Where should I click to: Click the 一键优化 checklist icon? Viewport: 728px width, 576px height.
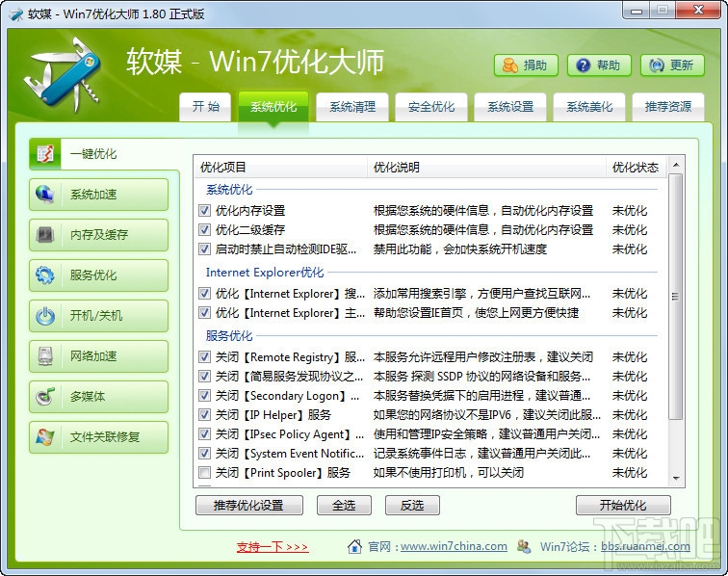[45, 154]
